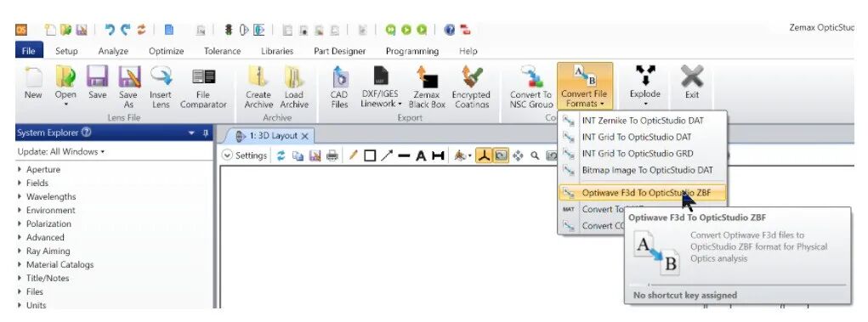The width and height of the screenshot is (868, 322).
Task: Click the New lens file ribbon icon
Action: pos(33,84)
